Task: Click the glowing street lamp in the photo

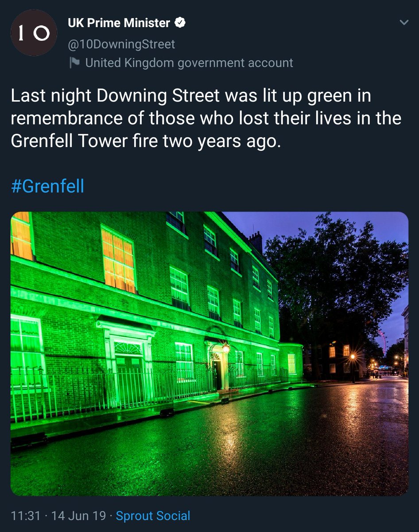Action: coord(353,356)
